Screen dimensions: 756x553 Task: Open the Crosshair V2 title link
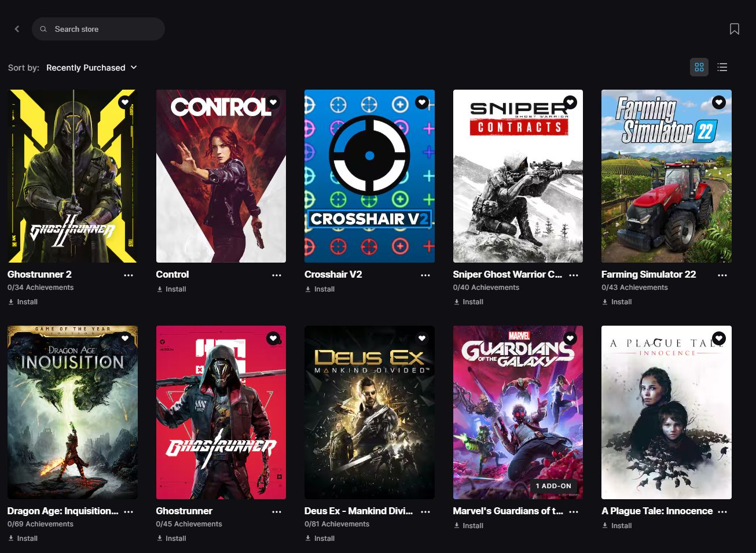coord(333,275)
